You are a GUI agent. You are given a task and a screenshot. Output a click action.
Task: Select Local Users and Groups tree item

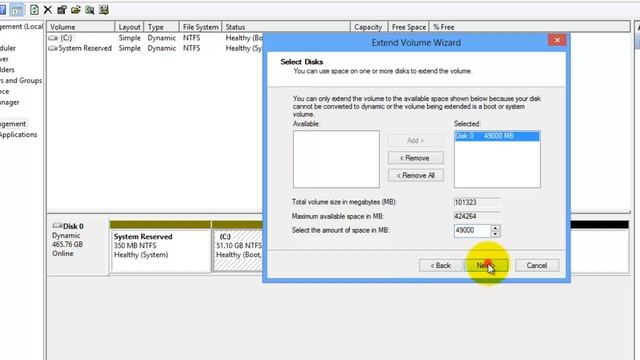pos(21,80)
